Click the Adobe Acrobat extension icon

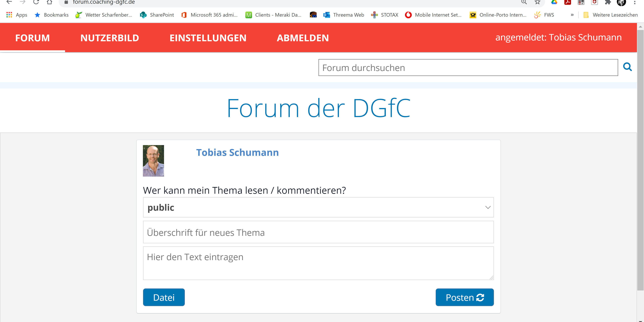pyautogui.click(x=568, y=2)
